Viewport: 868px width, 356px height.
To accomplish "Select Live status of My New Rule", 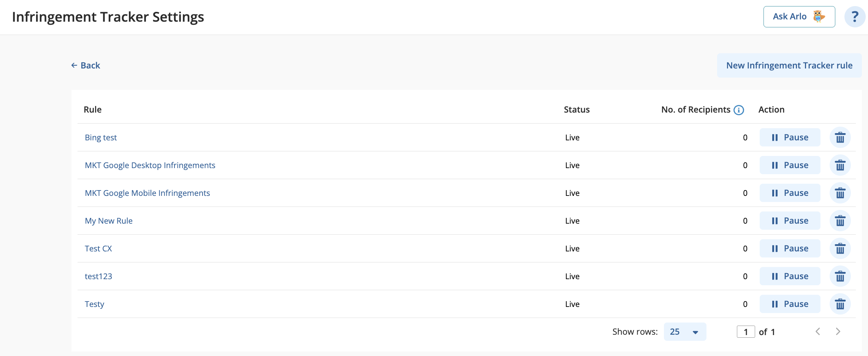I will click(572, 221).
